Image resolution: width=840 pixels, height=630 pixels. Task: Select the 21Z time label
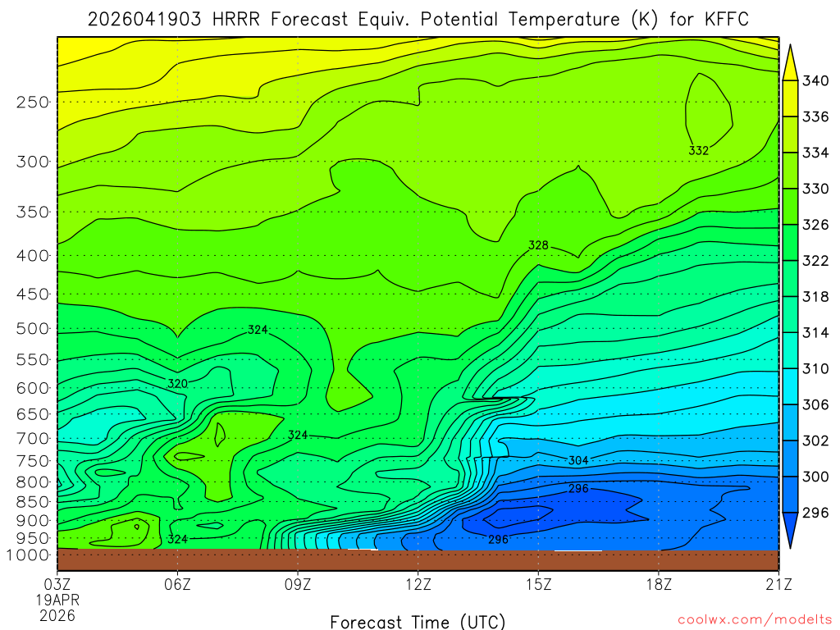click(778, 584)
